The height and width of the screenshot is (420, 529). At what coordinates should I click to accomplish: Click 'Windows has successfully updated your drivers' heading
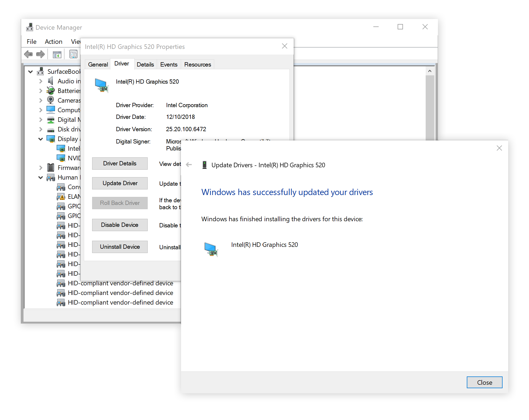point(287,192)
